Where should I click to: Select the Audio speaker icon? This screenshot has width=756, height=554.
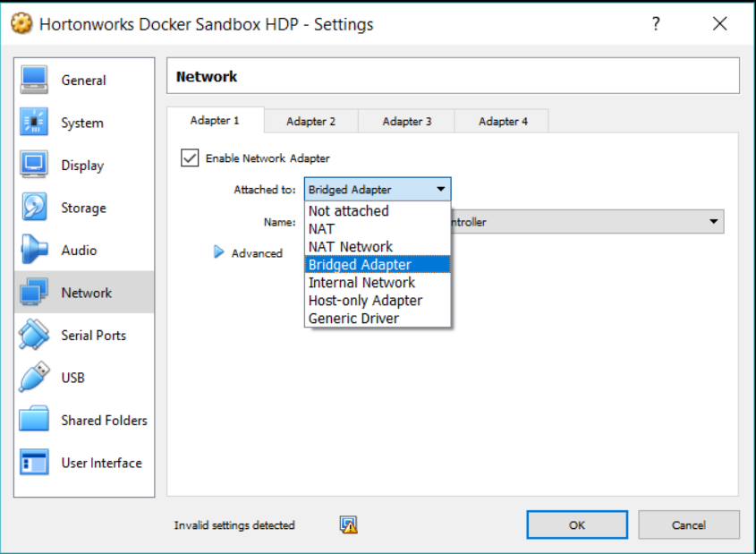(x=34, y=250)
